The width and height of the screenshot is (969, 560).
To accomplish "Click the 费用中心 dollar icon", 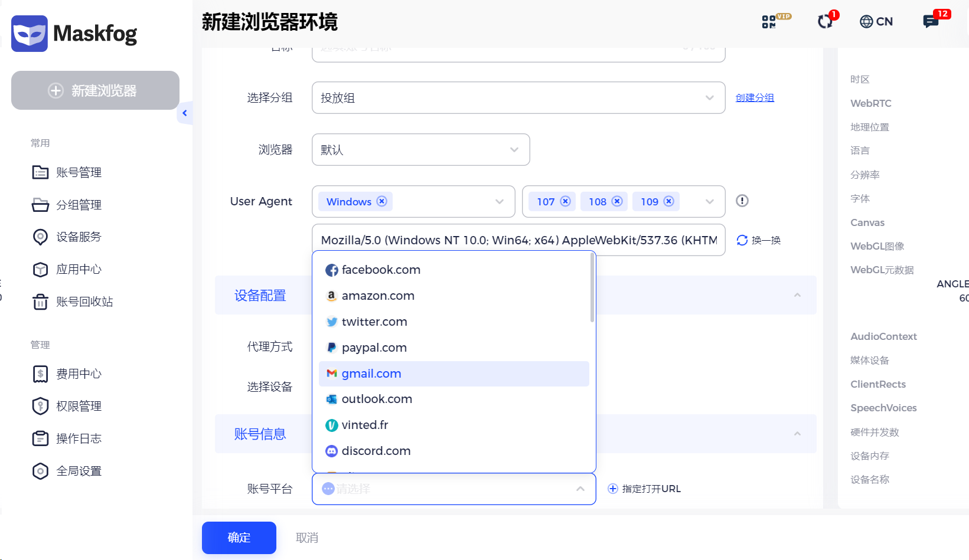I will click(x=40, y=374).
